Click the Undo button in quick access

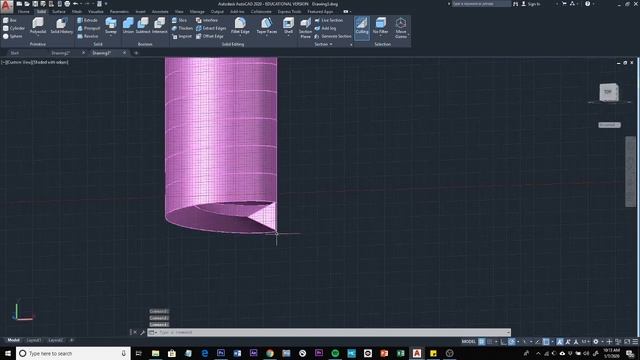(76, 4)
